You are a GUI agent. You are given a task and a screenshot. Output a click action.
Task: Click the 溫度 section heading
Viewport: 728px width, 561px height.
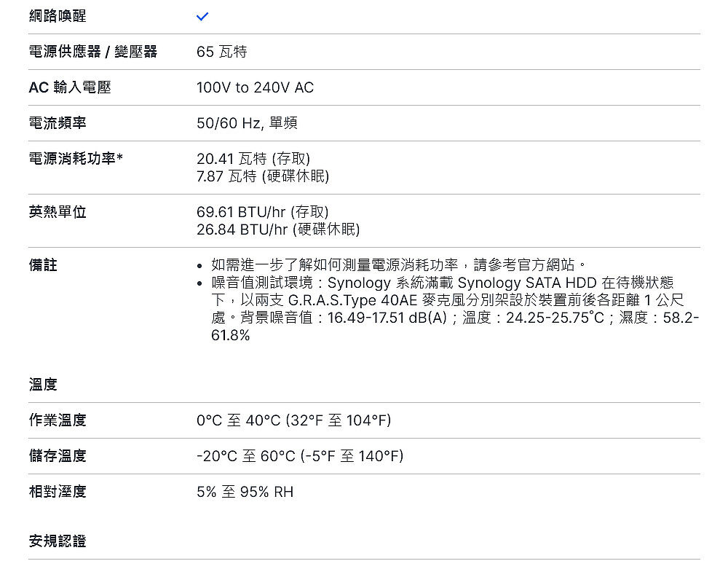[x=43, y=384]
